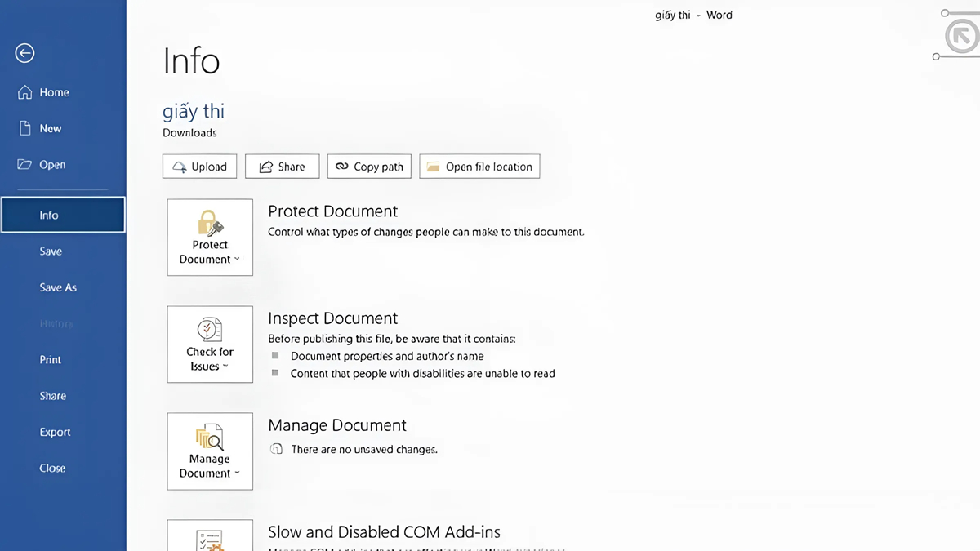Click the Share button above Protect Document

click(x=282, y=166)
